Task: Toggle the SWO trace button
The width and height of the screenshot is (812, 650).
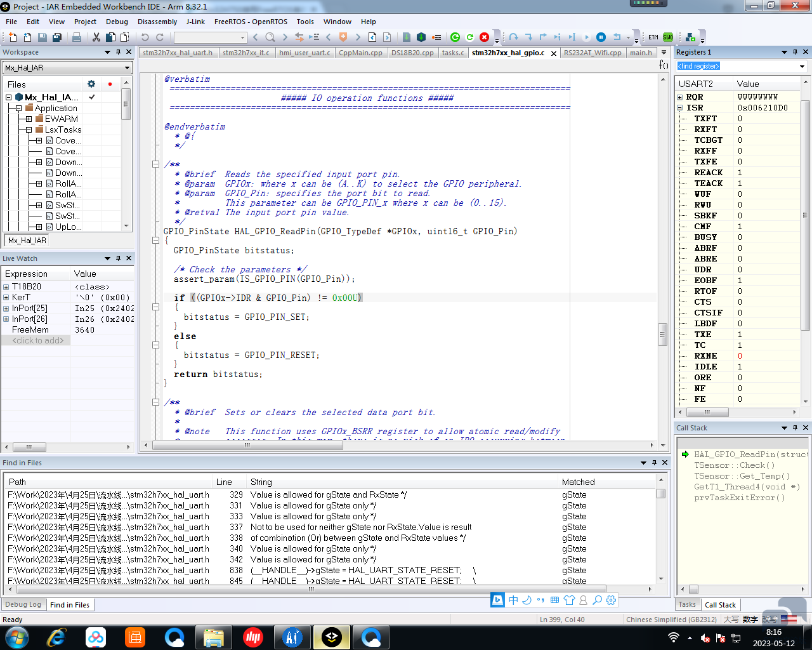Action: (x=668, y=37)
